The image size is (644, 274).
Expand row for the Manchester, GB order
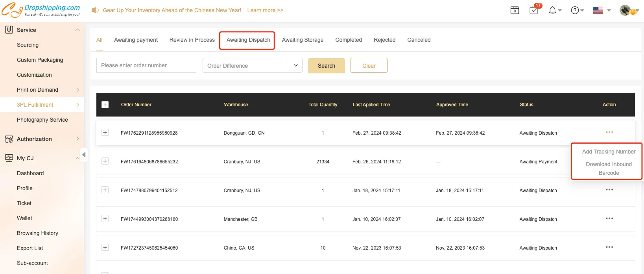(105, 219)
